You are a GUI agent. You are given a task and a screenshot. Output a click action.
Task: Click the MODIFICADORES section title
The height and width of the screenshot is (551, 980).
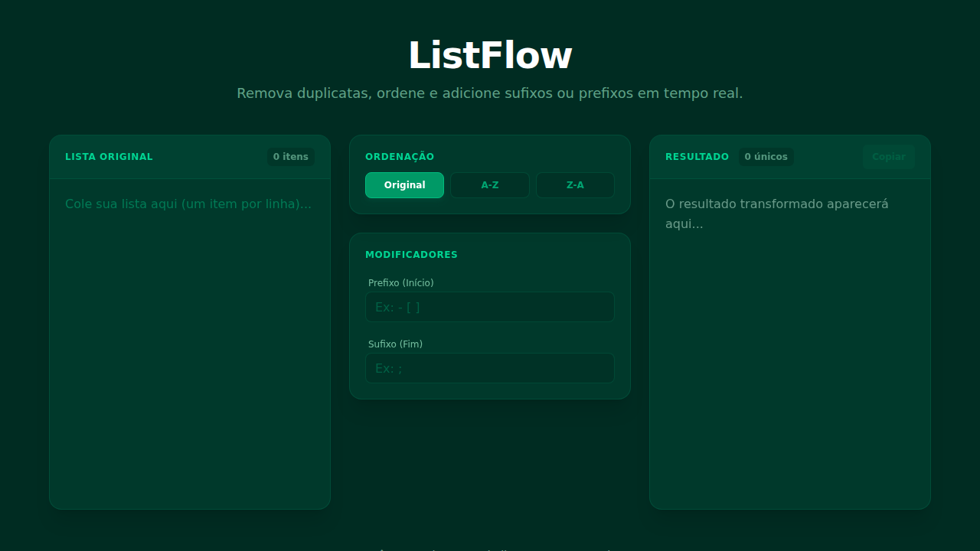[412, 254]
